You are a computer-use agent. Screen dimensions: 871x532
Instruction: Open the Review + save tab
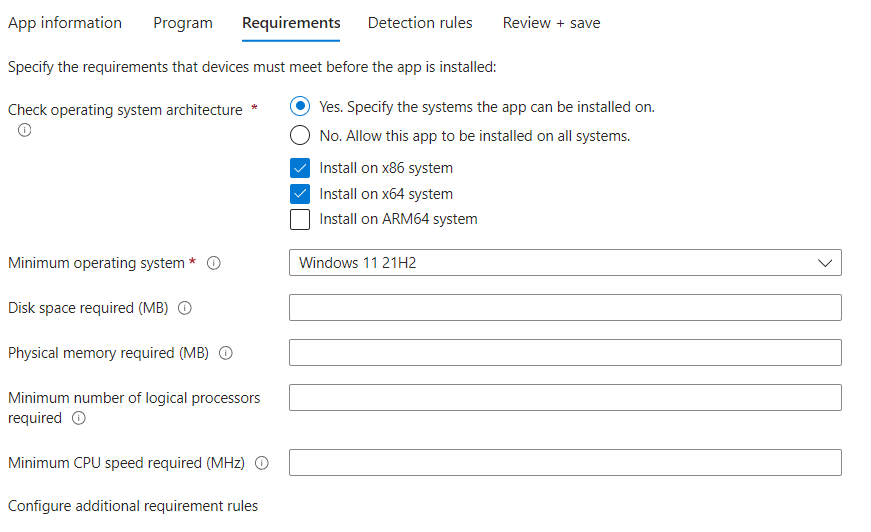[x=551, y=23]
